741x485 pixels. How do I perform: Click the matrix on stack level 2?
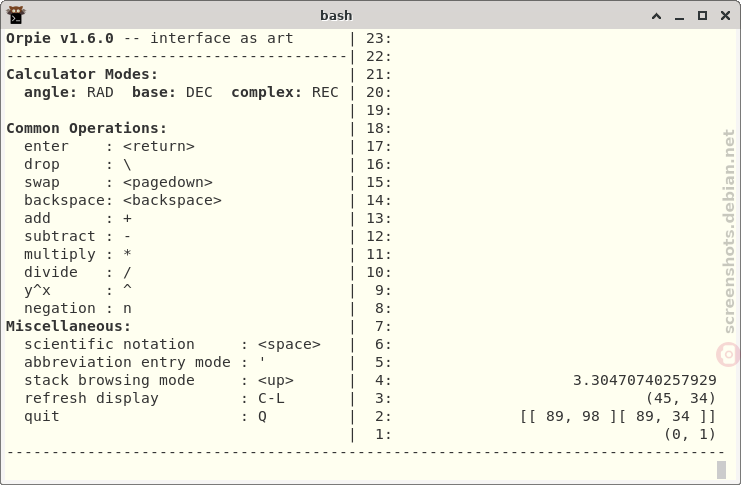[x=618, y=416]
